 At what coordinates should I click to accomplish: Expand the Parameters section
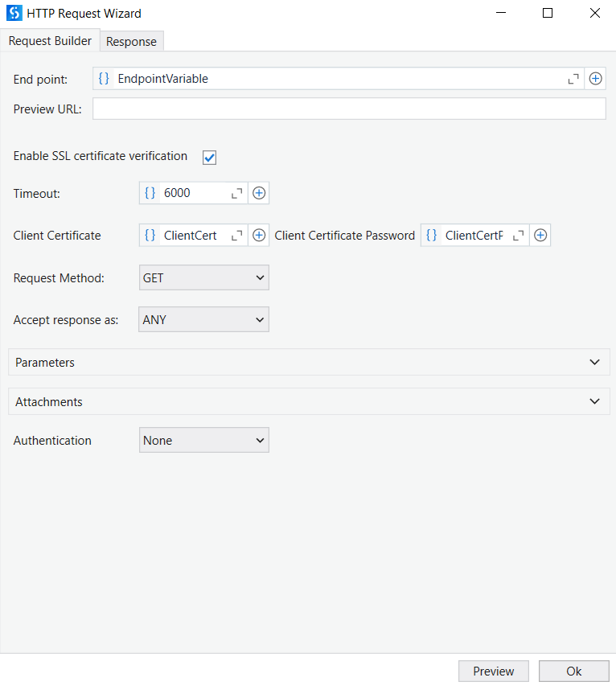click(309, 363)
